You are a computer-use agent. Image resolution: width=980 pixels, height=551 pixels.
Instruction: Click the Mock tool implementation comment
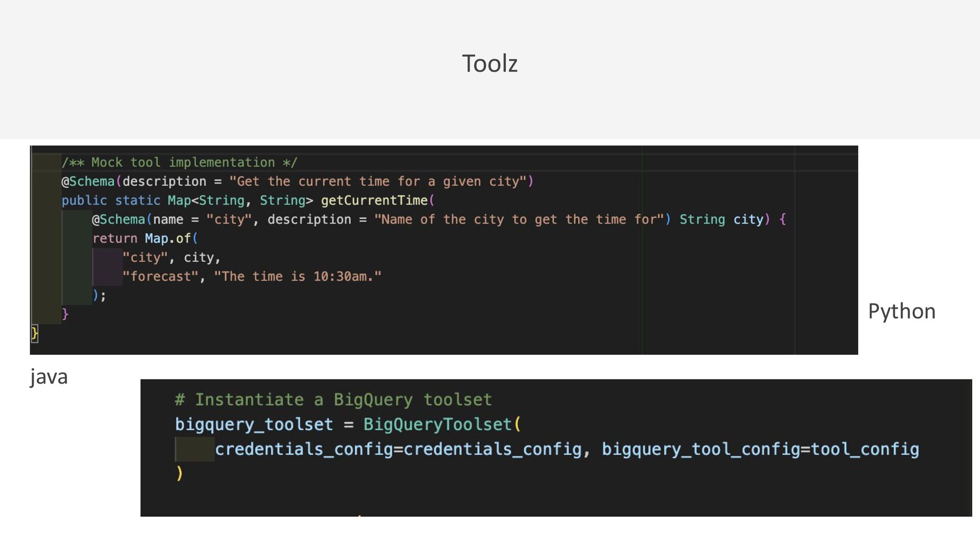coord(179,163)
